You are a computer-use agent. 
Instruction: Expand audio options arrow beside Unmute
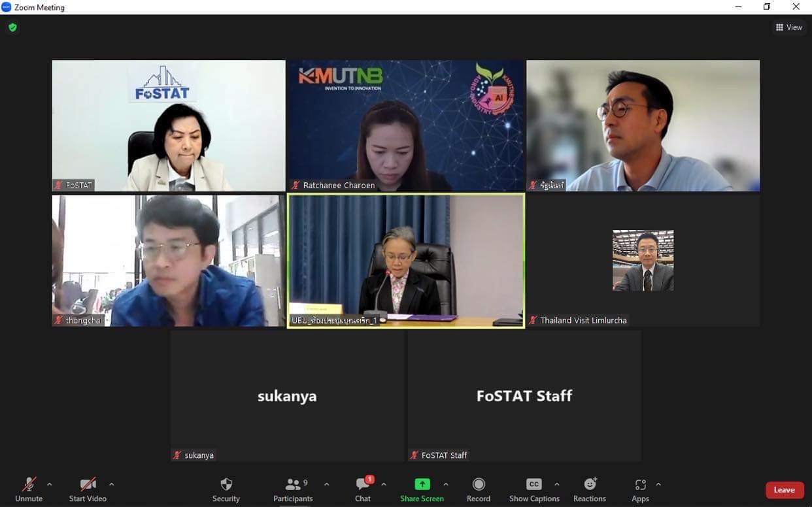[x=50, y=484]
